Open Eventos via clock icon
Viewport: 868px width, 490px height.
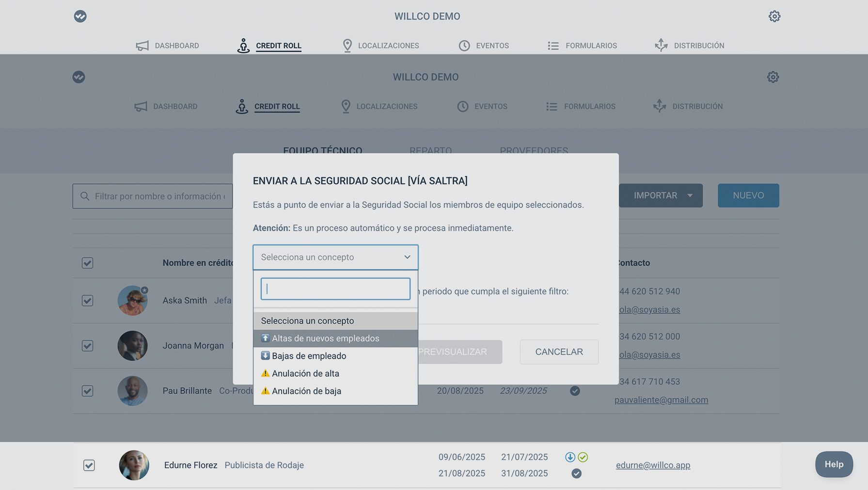coord(464,46)
